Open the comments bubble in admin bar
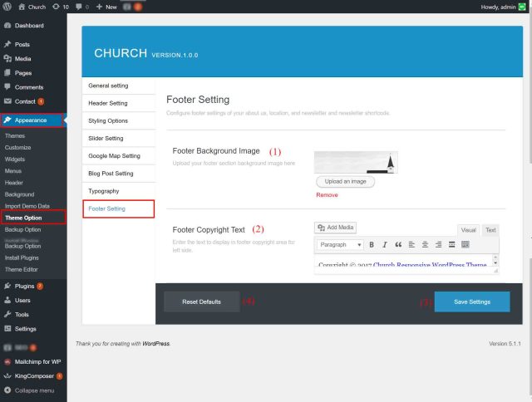Viewport: 532px width, 402px height. 82,7
